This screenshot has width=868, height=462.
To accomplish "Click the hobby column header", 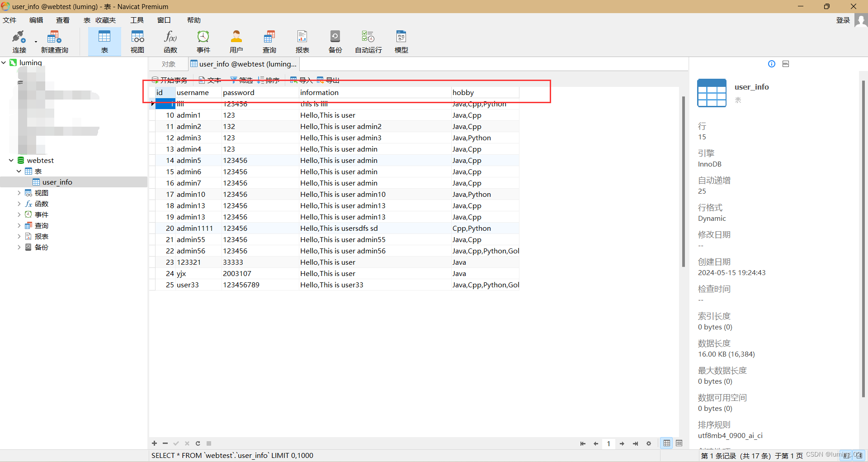I will coord(485,92).
